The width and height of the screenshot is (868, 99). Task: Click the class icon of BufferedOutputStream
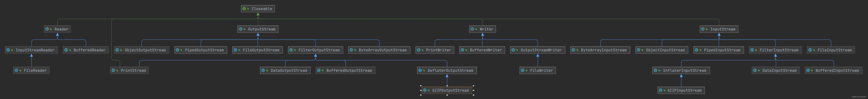(318, 71)
